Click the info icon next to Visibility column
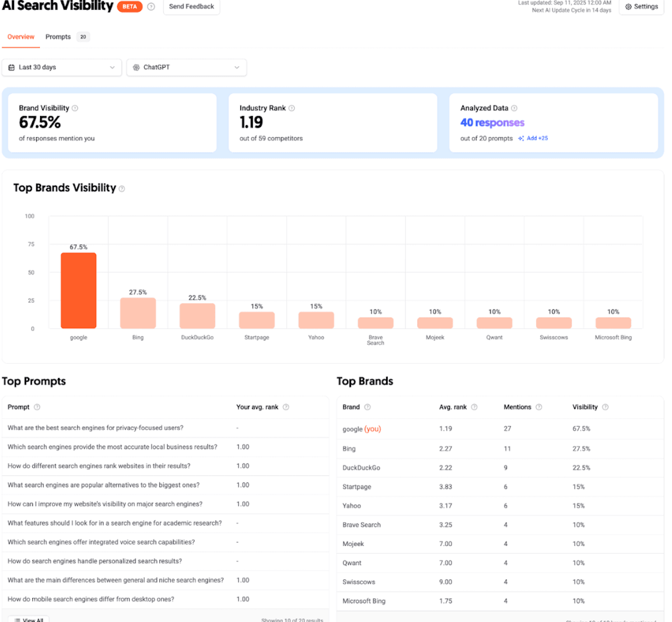Viewport: 672px width, 622px height. point(605,407)
